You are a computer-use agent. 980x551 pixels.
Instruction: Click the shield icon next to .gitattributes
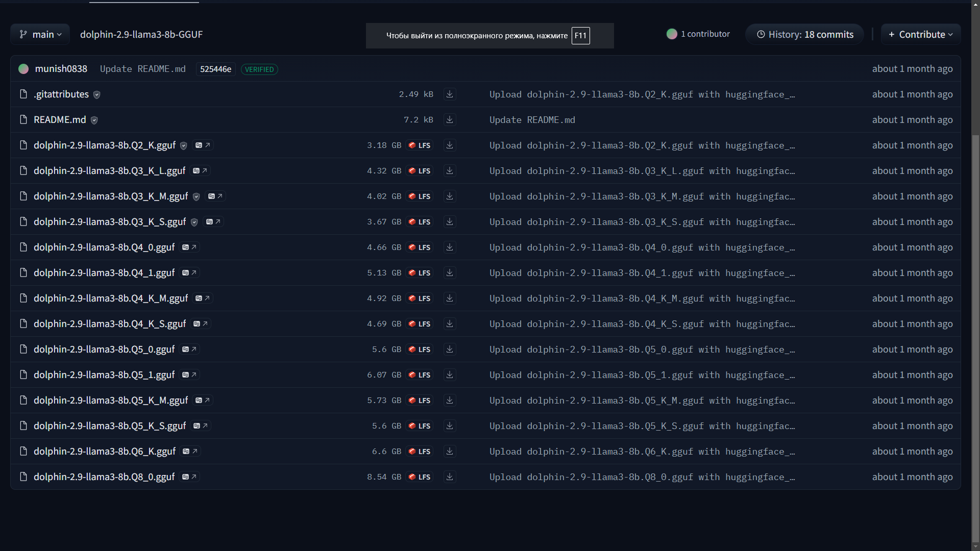pos(97,95)
